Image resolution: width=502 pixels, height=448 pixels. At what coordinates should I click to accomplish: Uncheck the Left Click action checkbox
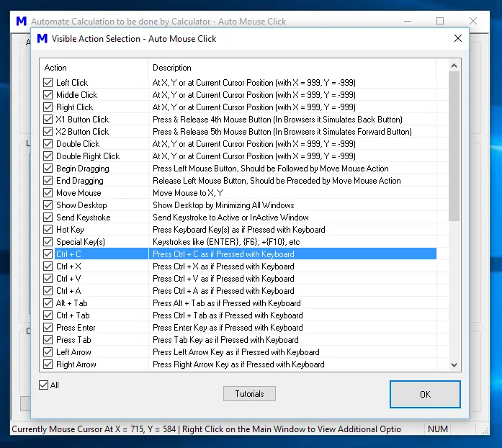(48, 83)
